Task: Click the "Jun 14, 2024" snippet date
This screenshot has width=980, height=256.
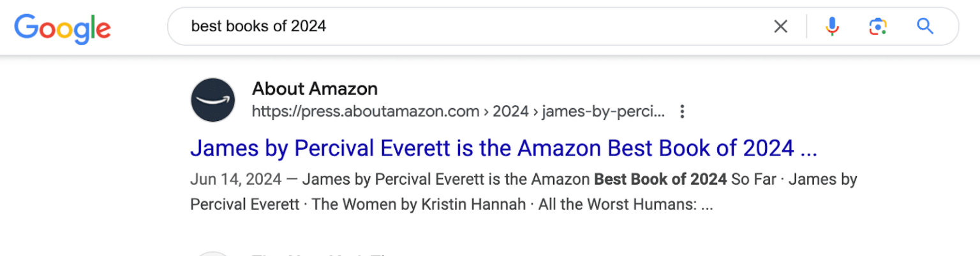Action: (235, 180)
